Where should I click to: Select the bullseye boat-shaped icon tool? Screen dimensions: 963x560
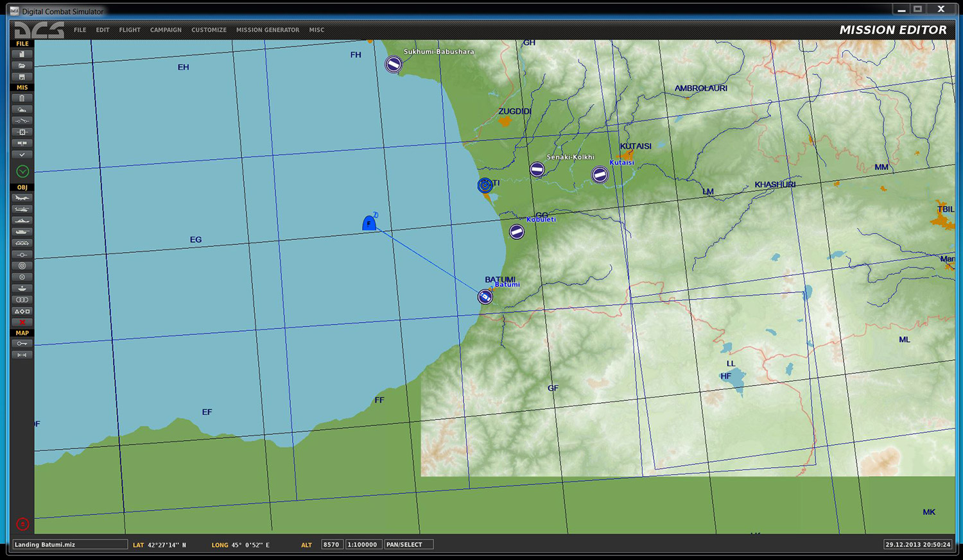pyautogui.click(x=22, y=288)
